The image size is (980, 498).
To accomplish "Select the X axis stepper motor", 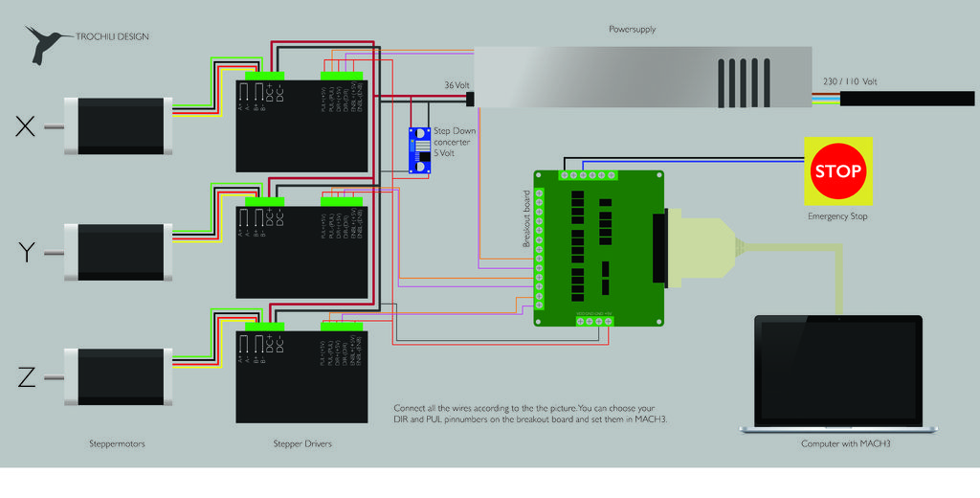I will coord(119,124).
